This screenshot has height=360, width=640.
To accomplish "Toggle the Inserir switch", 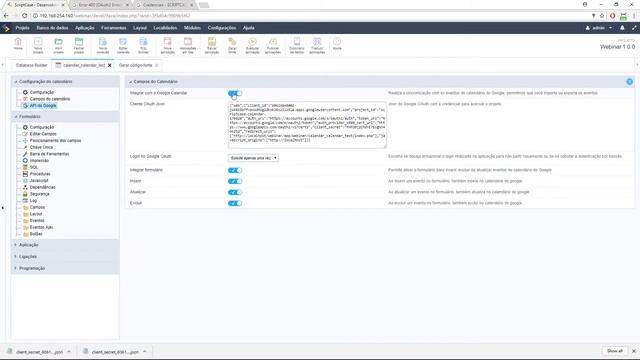I will coord(235,181).
